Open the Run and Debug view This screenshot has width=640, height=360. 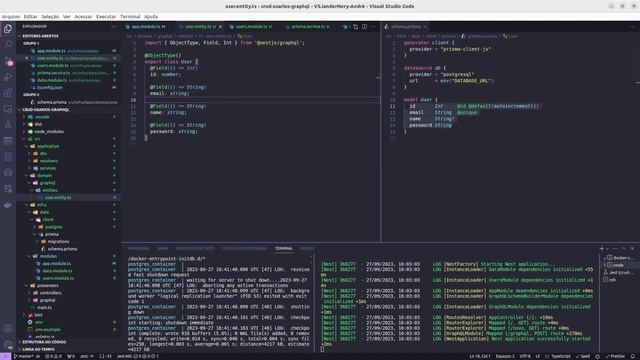8,77
